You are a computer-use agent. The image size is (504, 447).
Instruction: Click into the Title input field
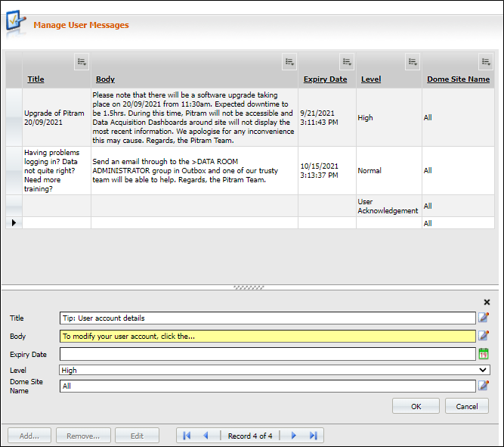267,318
